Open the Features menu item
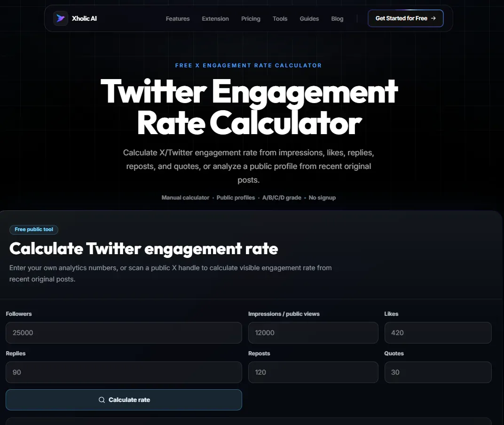The height and width of the screenshot is (425, 504). (x=178, y=19)
